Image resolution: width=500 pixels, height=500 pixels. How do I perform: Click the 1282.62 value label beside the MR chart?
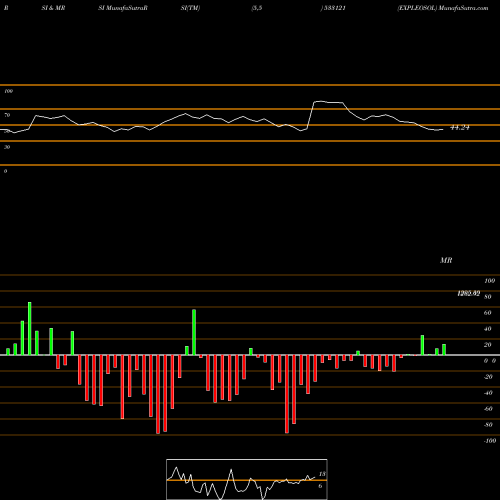point(469,293)
